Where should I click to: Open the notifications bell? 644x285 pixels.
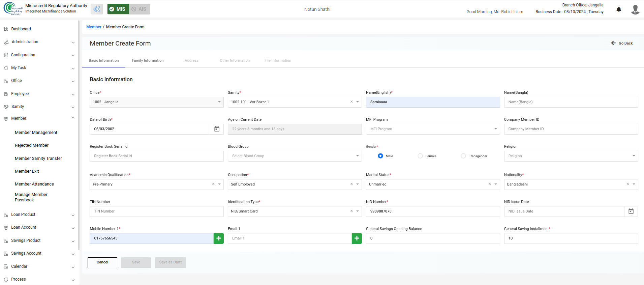tap(619, 9)
